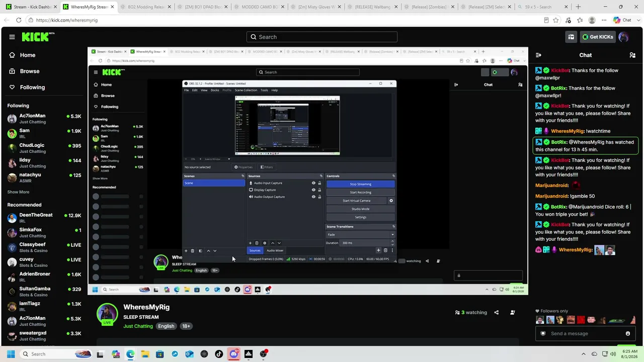This screenshot has height=362, width=644.
Task: Collapse the Chat panel
Action: point(538,55)
